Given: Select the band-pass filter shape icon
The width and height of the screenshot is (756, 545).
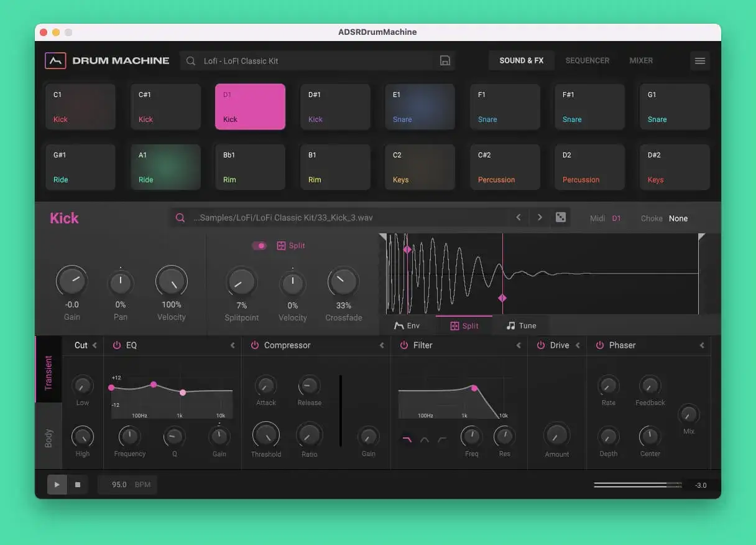Looking at the screenshot, I should [x=425, y=439].
